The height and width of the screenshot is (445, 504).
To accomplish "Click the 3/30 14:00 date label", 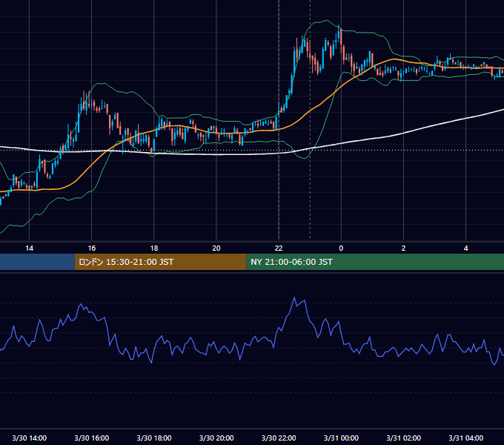I will pos(29,438).
